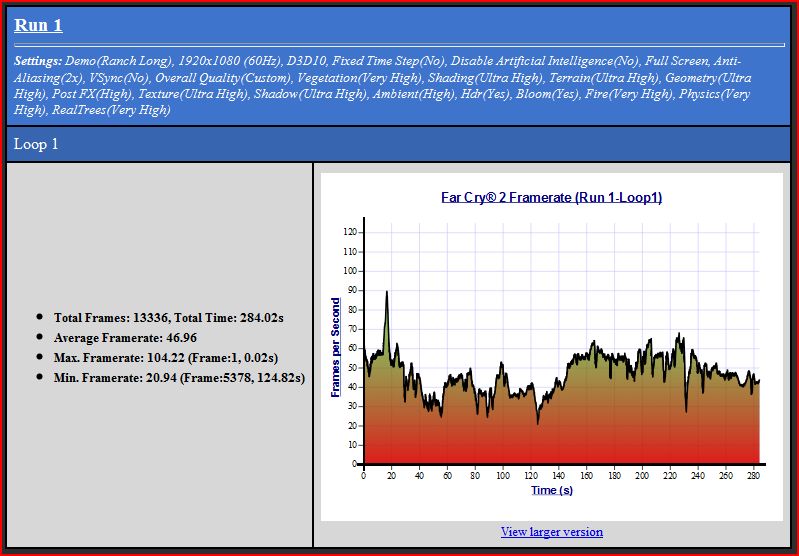799x556 pixels.
Task: Click the RealTrees(Very High) settings text
Action: (111, 110)
